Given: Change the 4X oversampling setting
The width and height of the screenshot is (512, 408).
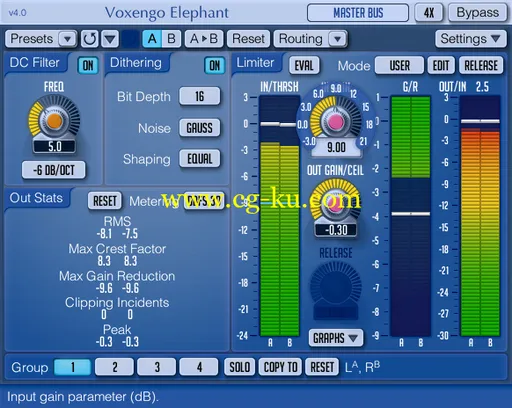Looking at the screenshot, I should point(429,13).
